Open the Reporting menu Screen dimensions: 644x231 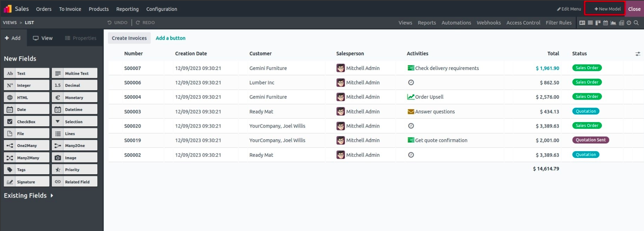pos(127,9)
